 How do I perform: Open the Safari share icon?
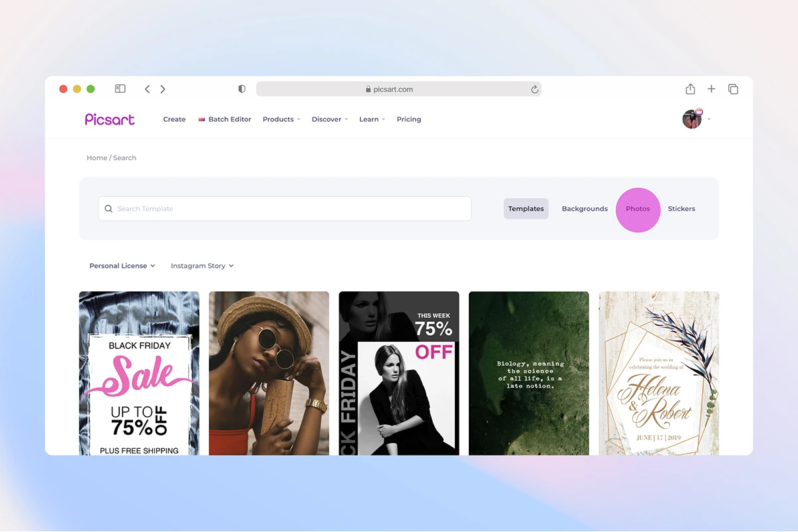(690, 89)
